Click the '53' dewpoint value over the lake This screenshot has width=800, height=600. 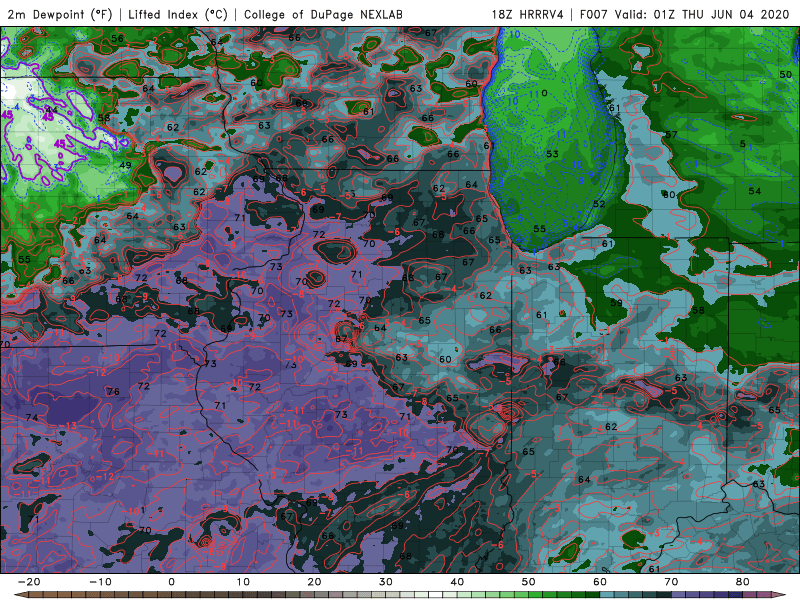(552, 154)
